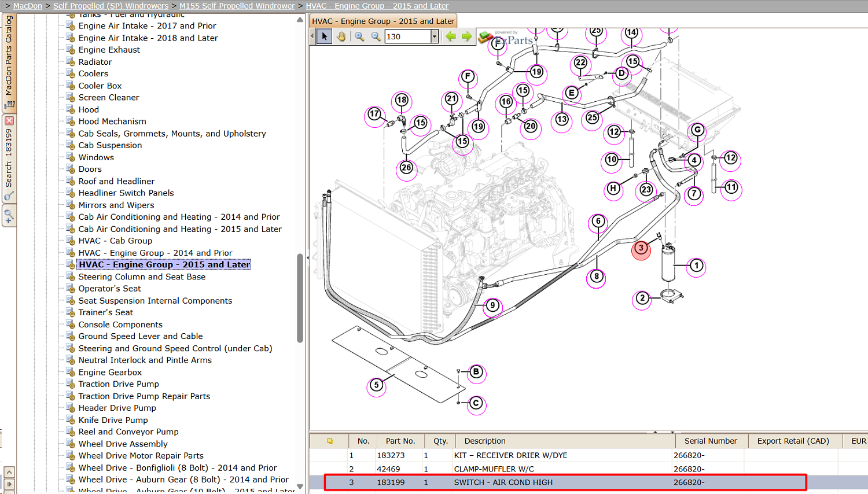Click the page icon beside Doors

coord(71,169)
